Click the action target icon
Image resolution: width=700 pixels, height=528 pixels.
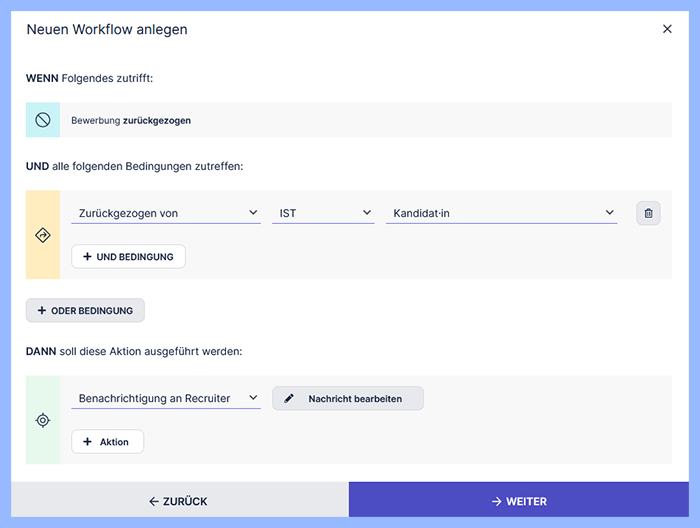coord(43,420)
